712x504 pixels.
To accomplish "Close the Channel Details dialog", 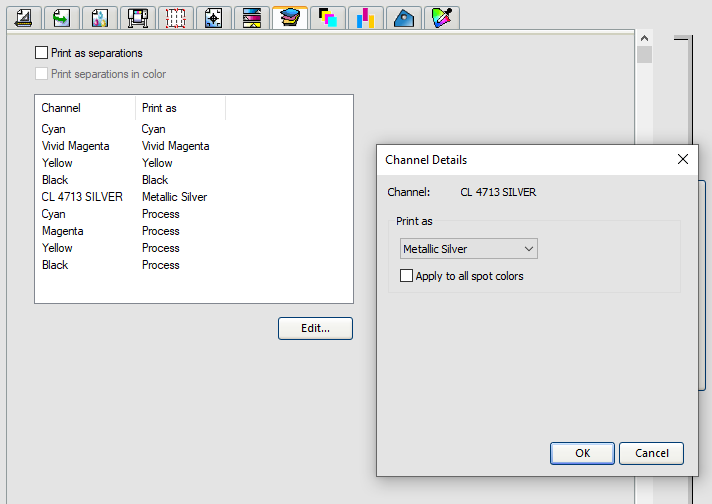I will click(x=682, y=159).
